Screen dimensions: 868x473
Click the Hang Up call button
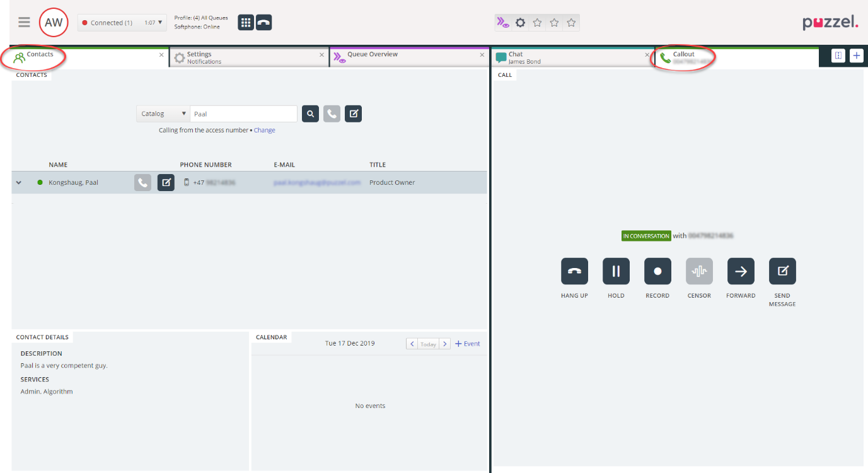(574, 271)
